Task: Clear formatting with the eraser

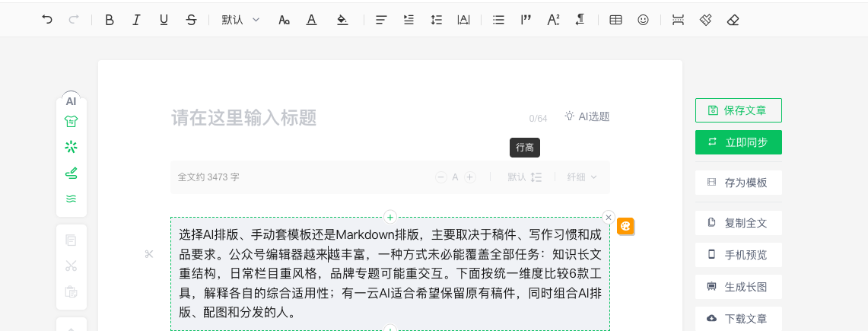Action: [x=733, y=20]
